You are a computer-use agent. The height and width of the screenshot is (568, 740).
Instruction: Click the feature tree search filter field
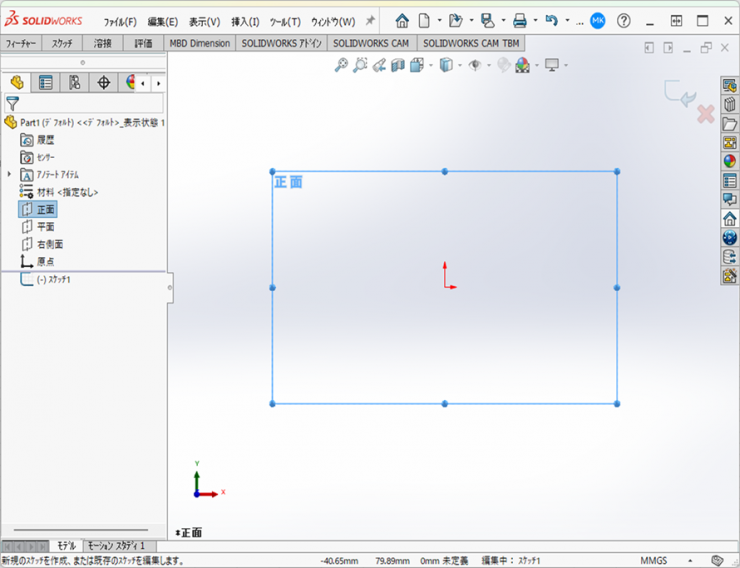(x=92, y=103)
